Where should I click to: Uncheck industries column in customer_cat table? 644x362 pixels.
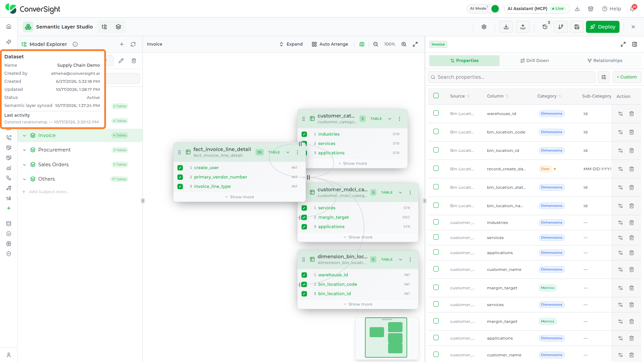click(304, 134)
